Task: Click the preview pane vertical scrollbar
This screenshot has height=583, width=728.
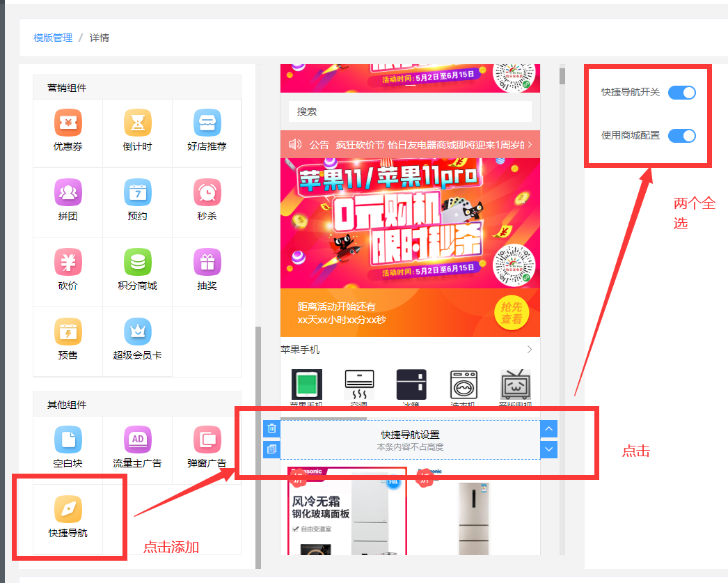Action: (x=562, y=77)
